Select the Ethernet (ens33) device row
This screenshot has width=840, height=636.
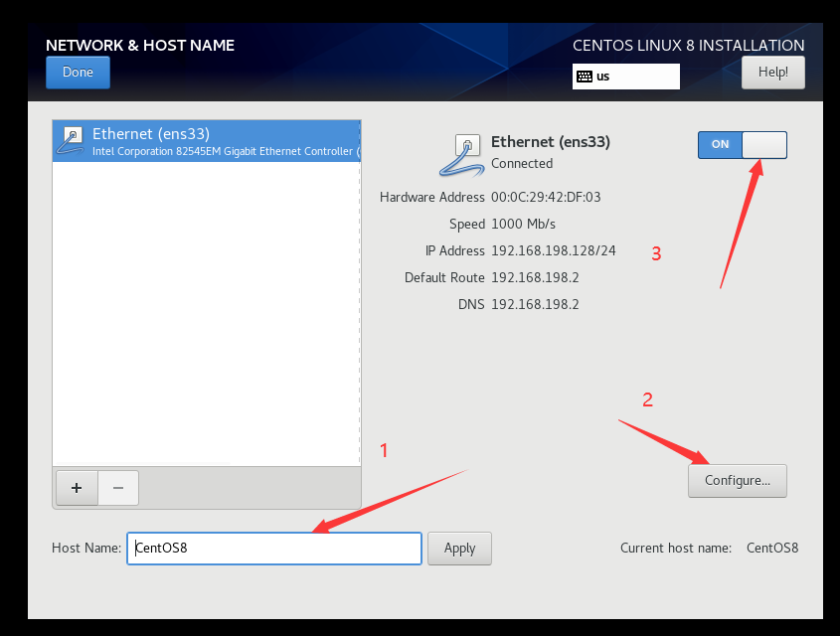206,141
